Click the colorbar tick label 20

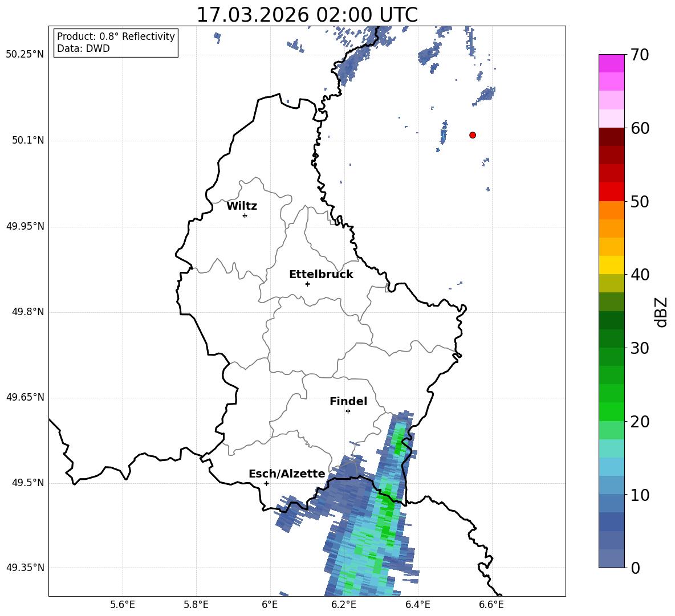coord(640,421)
